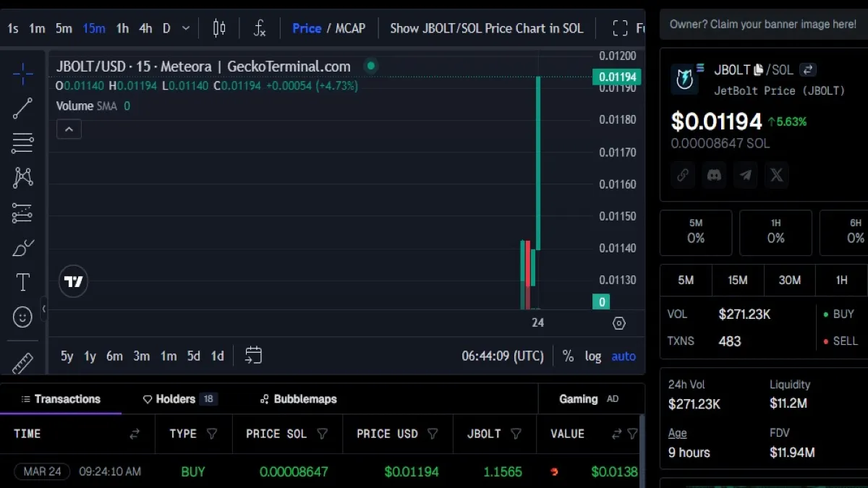The width and height of the screenshot is (868, 488).
Task: Open the indicators fx menu
Action: (x=260, y=28)
